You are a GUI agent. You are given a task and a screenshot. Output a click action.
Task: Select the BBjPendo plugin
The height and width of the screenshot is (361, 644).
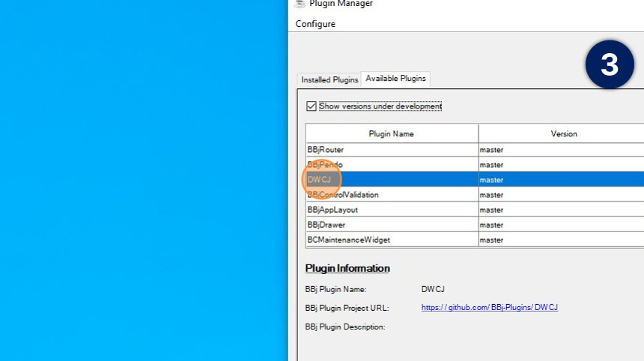(x=325, y=165)
